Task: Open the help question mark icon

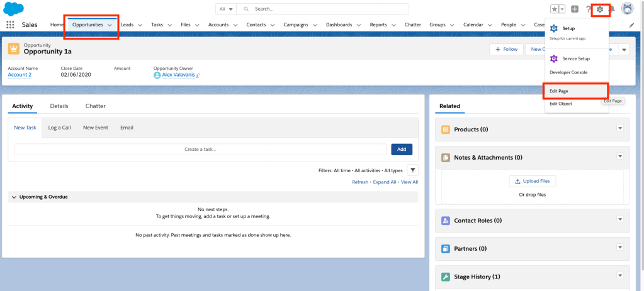Action: coord(587,9)
